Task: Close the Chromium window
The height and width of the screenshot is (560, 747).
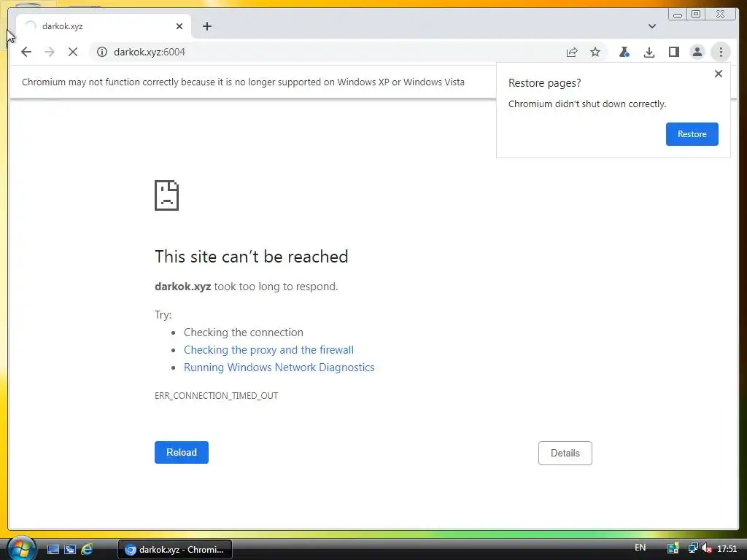Action: click(x=720, y=15)
